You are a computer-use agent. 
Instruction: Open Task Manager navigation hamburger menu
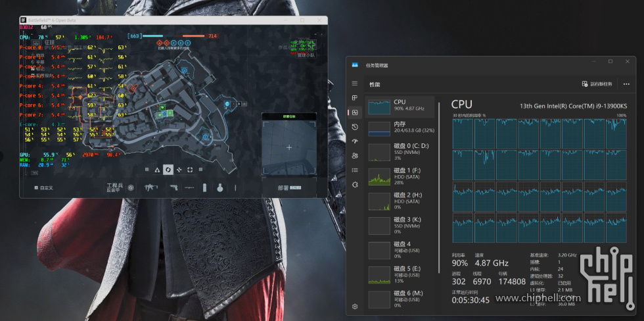pyautogui.click(x=355, y=84)
